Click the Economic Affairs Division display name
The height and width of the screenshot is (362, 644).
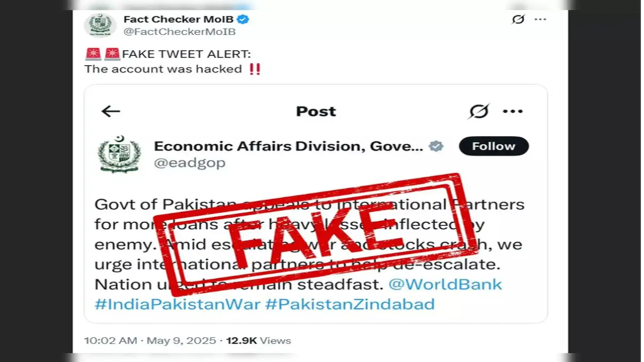tap(288, 146)
